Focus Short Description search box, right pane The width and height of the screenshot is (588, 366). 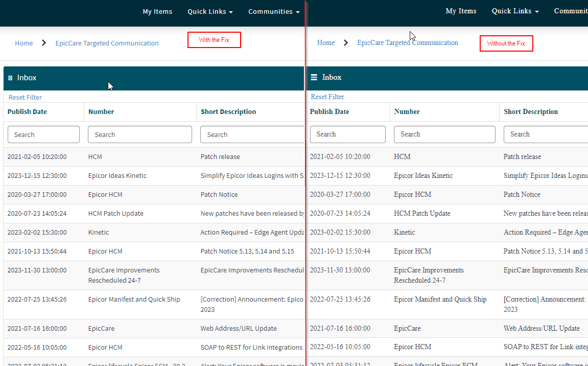pos(546,134)
